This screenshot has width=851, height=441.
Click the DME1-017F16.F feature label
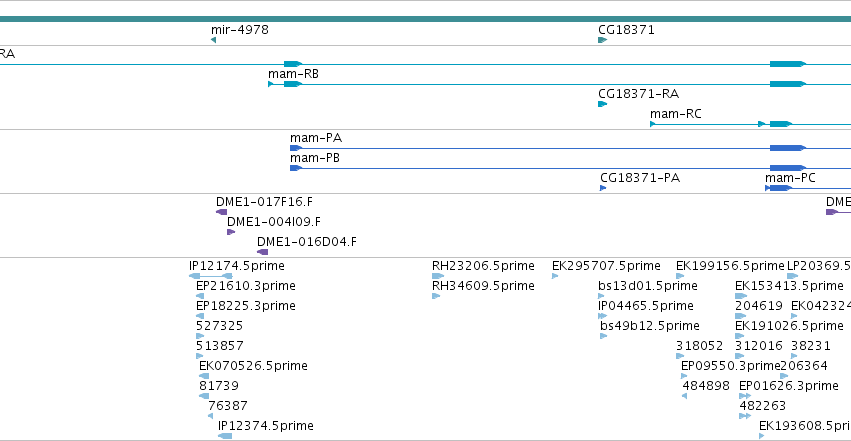point(264,202)
